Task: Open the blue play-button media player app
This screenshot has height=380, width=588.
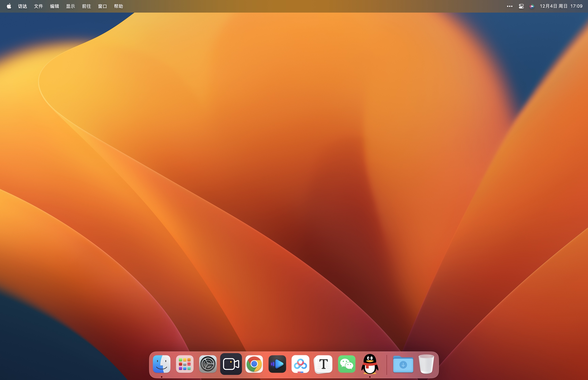Action: click(277, 364)
